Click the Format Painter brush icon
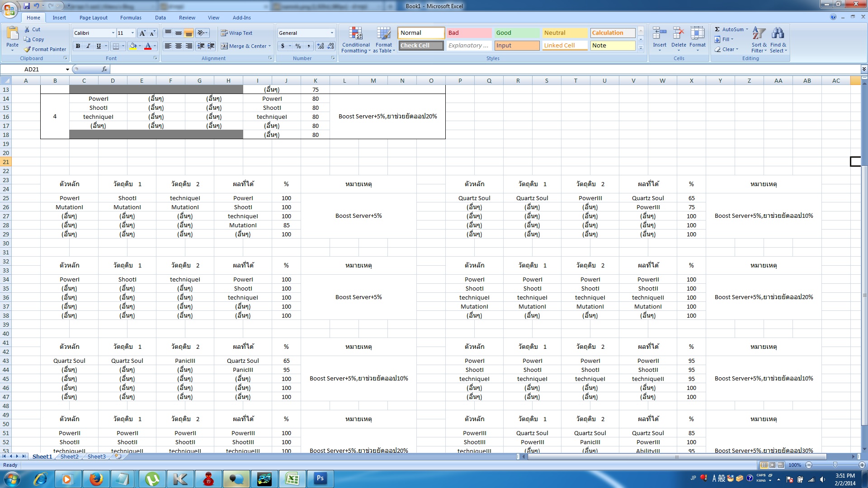The image size is (868, 488). 28,49
